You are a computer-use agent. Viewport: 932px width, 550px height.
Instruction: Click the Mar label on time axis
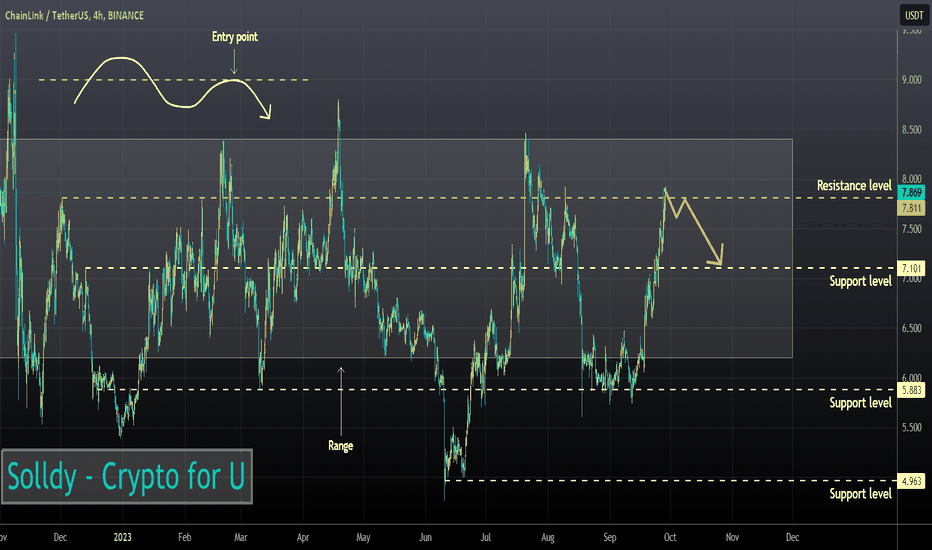pos(241,538)
